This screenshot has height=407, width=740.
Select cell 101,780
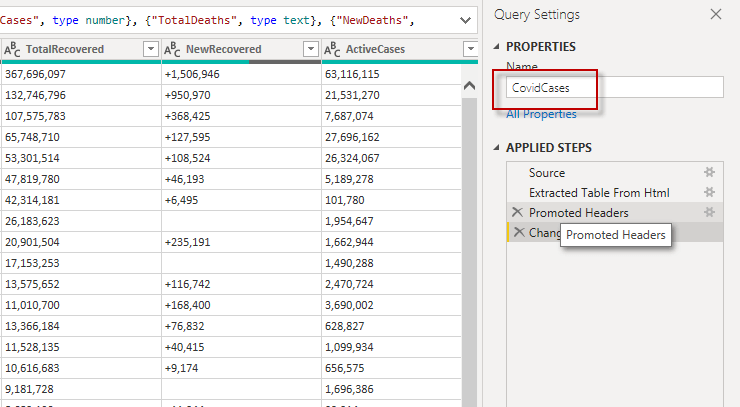[x=391, y=200]
